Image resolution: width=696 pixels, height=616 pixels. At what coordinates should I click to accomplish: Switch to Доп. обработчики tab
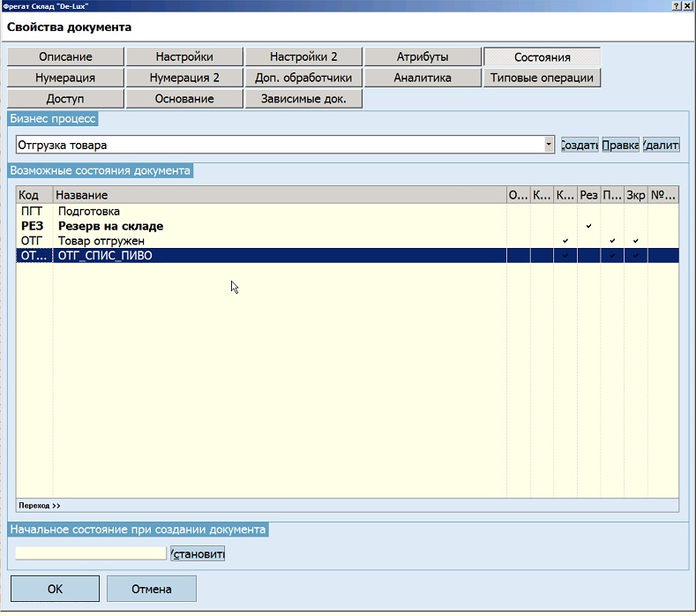pyautogui.click(x=303, y=78)
